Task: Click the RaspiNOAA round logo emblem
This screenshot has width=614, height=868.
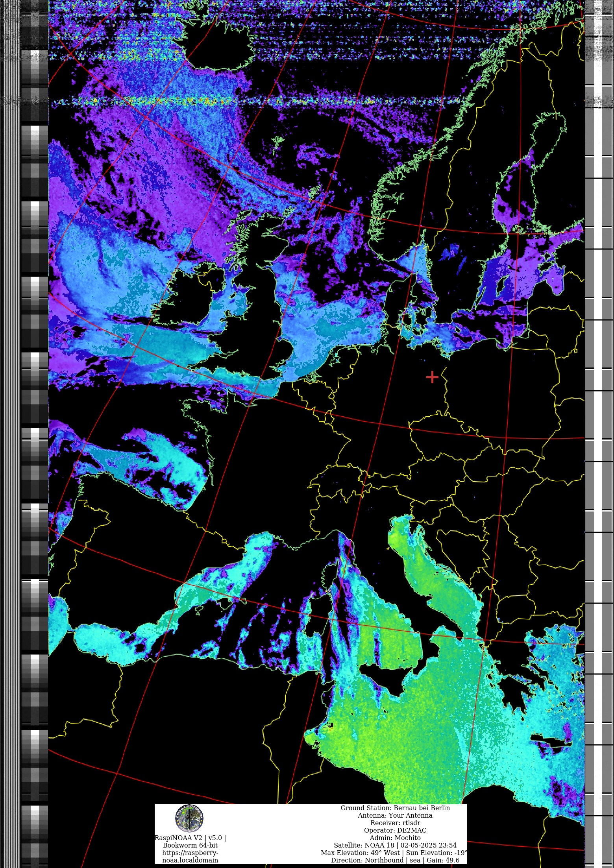Action: click(189, 818)
